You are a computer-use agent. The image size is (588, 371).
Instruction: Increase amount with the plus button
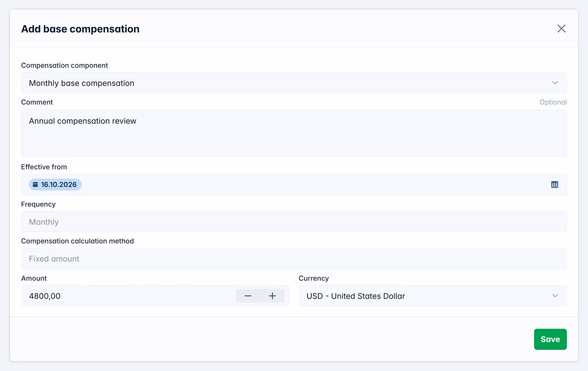[272, 296]
